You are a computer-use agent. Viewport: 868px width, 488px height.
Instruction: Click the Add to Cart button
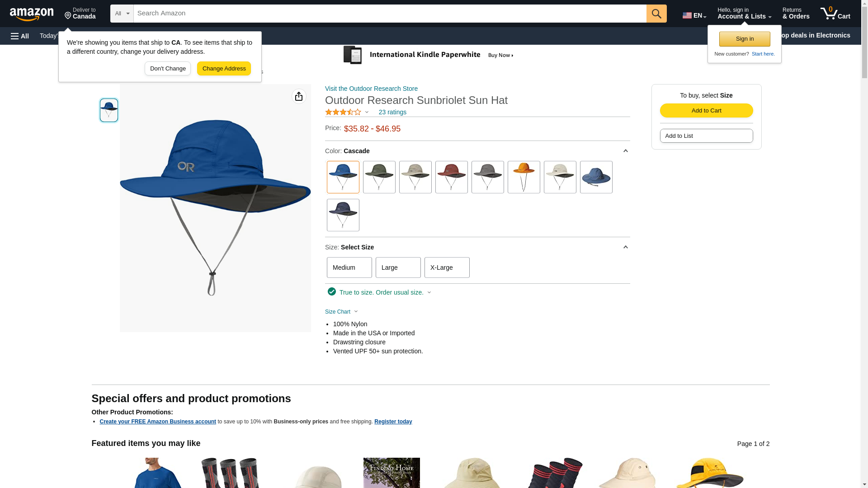pos(707,111)
